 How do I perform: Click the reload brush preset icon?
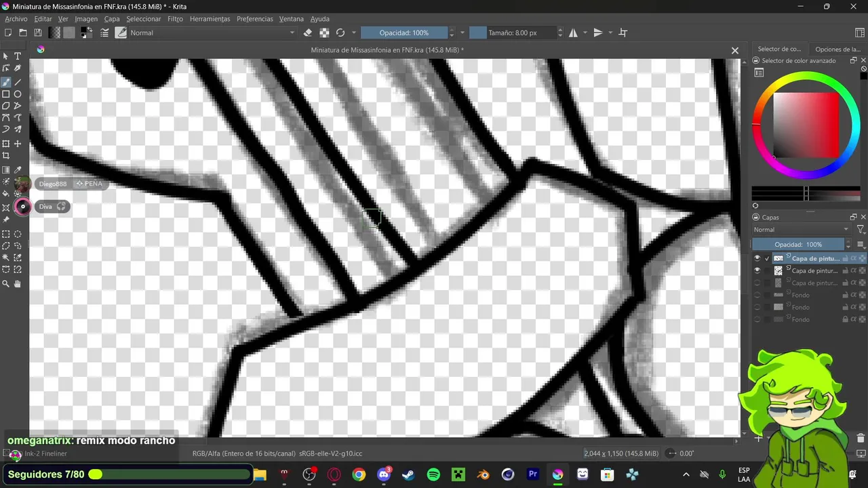(340, 33)
